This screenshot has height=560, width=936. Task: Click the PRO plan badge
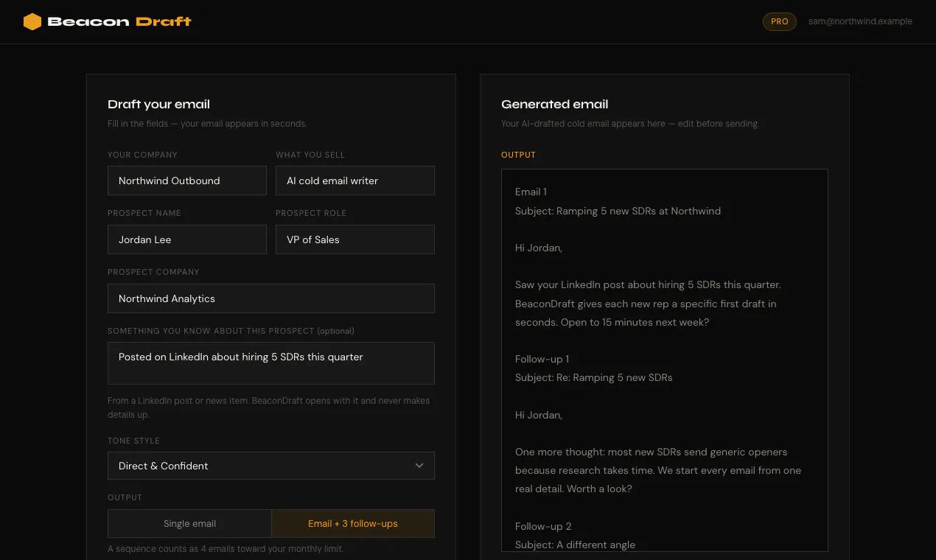coord(780,21)
